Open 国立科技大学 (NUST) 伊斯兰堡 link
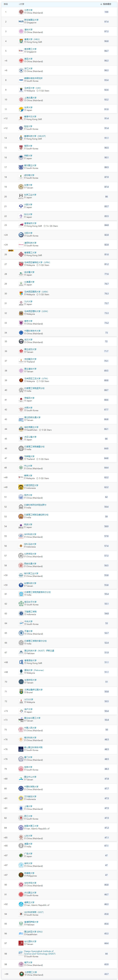The image size is (118, 980). point(39,651)
